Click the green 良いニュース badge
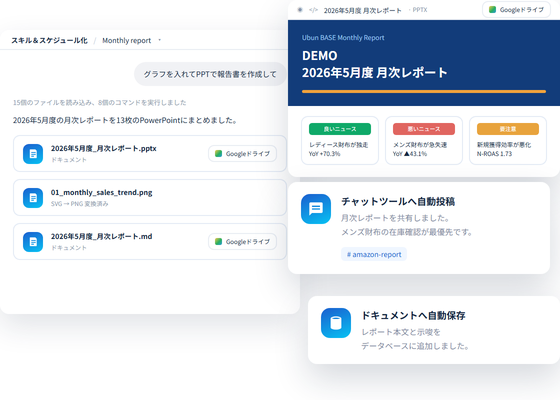Viewport: 560px width, 400px height. (340, 129)
